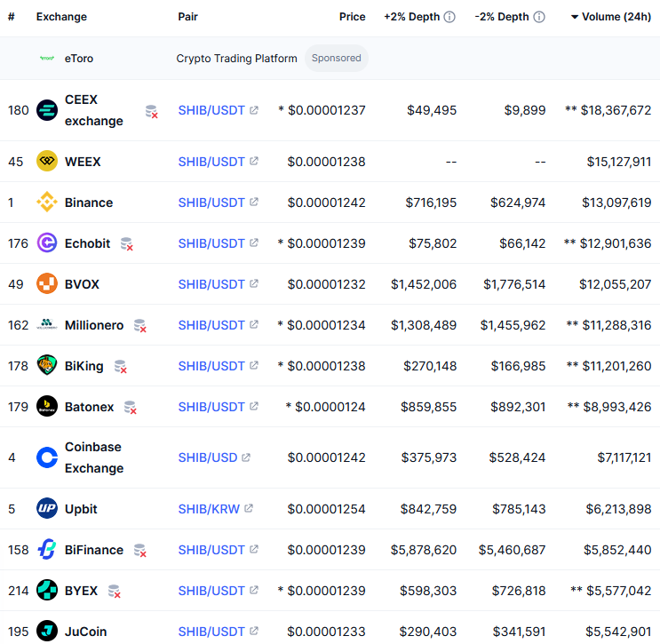Screen dimensions: 660x644
Task: Click Batonex price $0.0000124
Action: click(x=330, y=407)
